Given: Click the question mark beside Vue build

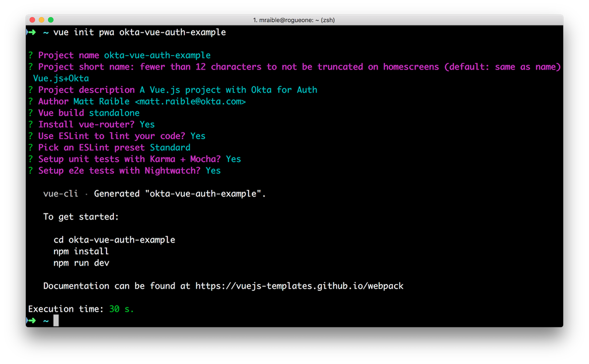Looking at the screenshot, I should pyautogui.click(x=31, y=113).
